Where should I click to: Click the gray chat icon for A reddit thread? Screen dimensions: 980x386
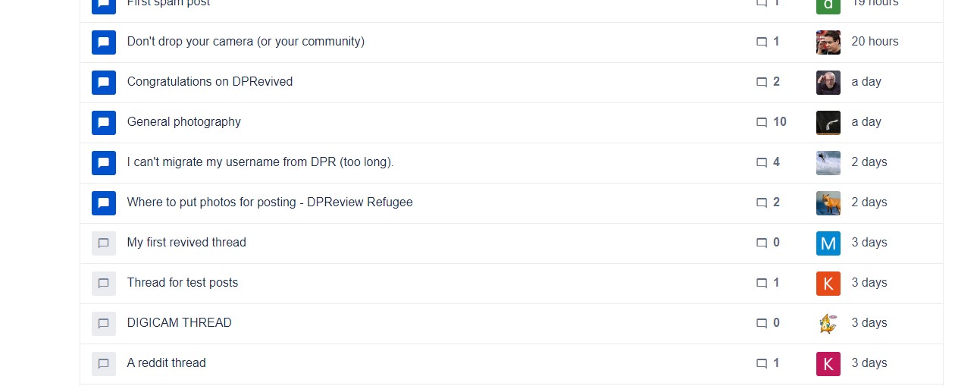(104, 363)
